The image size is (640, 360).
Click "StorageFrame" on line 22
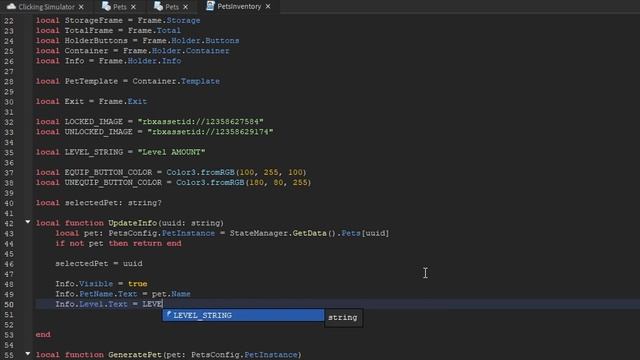click(93, 20)
